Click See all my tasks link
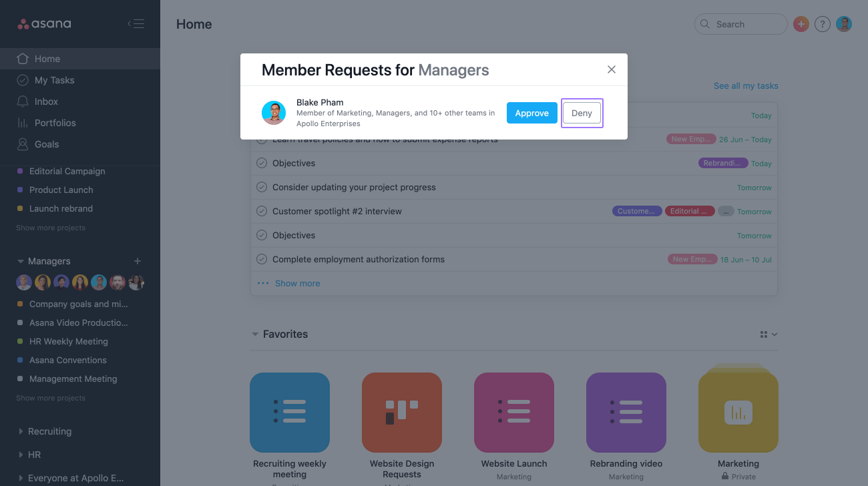The width and height of the screenshot is (868, 486). click(746, 85)
